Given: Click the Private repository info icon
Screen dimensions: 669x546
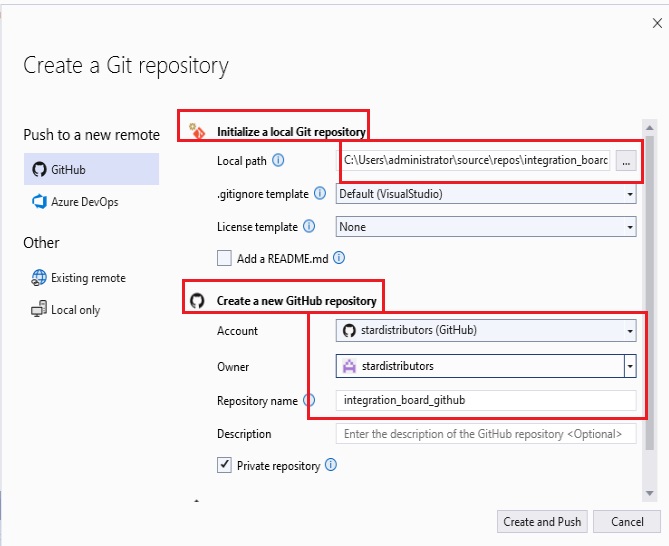Looking at the screenshot, I should tap(331, 465).
